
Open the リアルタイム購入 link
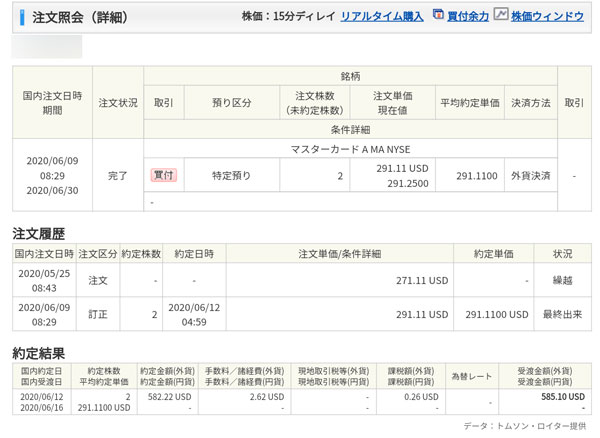click(381, 18)
